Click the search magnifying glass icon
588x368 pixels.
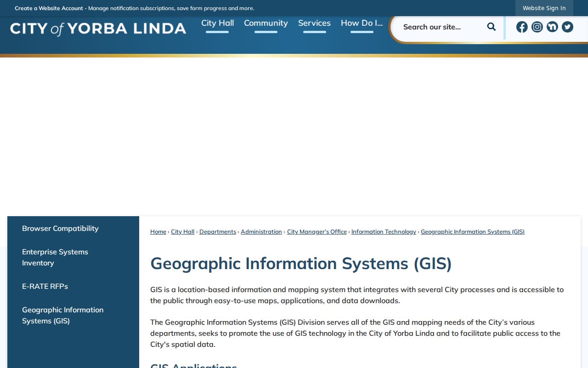[x=492, y=27]
